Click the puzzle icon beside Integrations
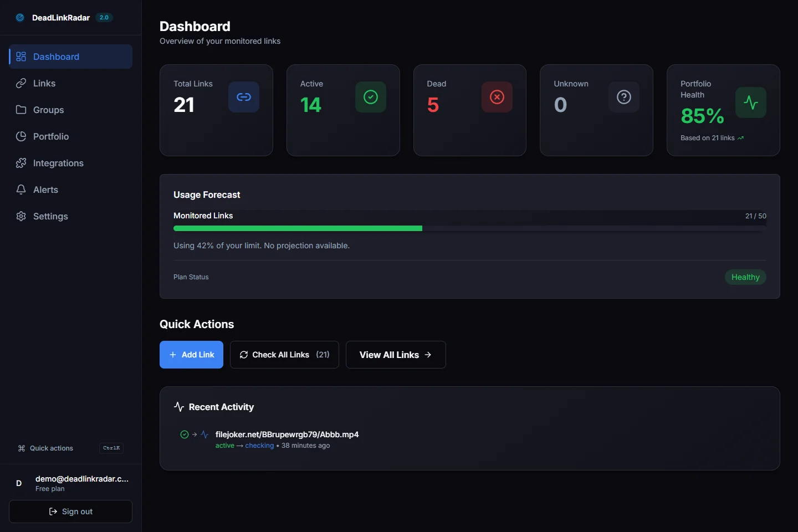This screenshot has height=532, width=798. click(21, 163)
